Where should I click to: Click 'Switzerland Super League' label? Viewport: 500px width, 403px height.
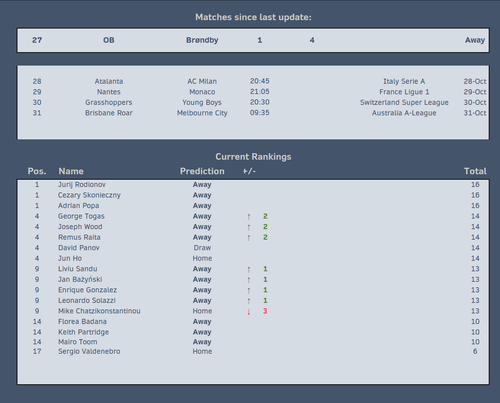404,102
